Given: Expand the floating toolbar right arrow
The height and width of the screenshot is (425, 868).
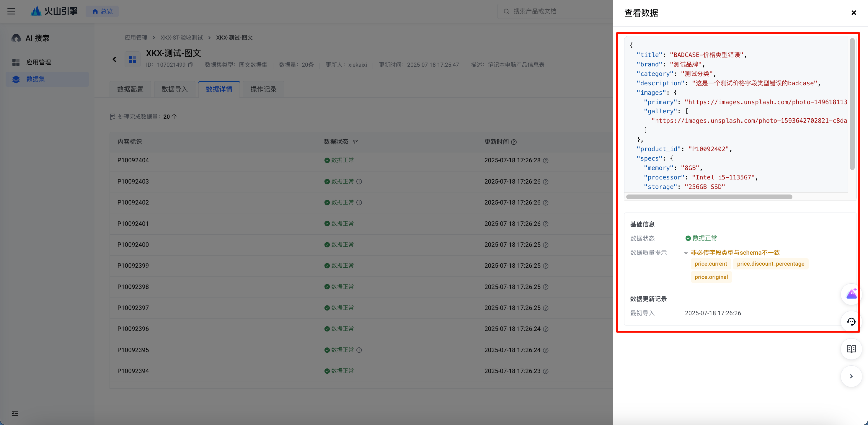Looking at the screenshot, I should pyautogui.click(x=851, y=376).
